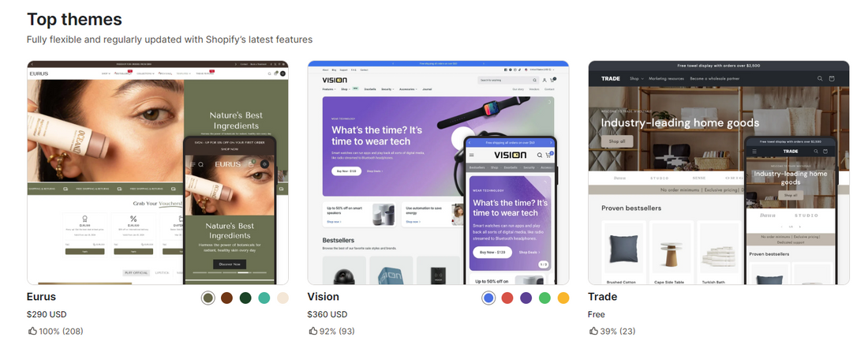Pick the yellow Vision color swatch
The width and height of the screenshot is (868, 360).
tap(563, 298)
